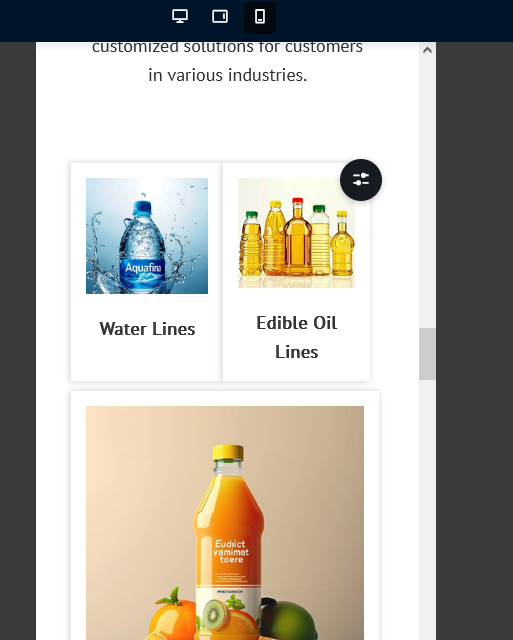
Task: Click the scrollbar up arrow
Action: coord(427,50)
